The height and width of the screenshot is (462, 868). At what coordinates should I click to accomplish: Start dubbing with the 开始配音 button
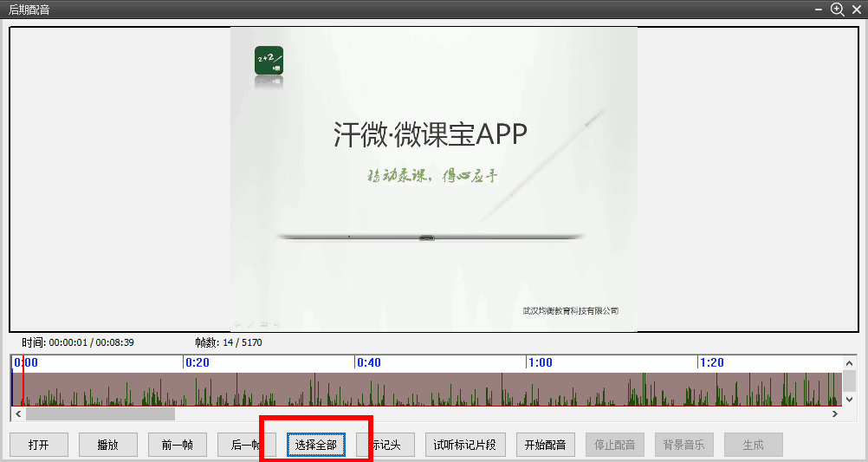tap(545, 445)
